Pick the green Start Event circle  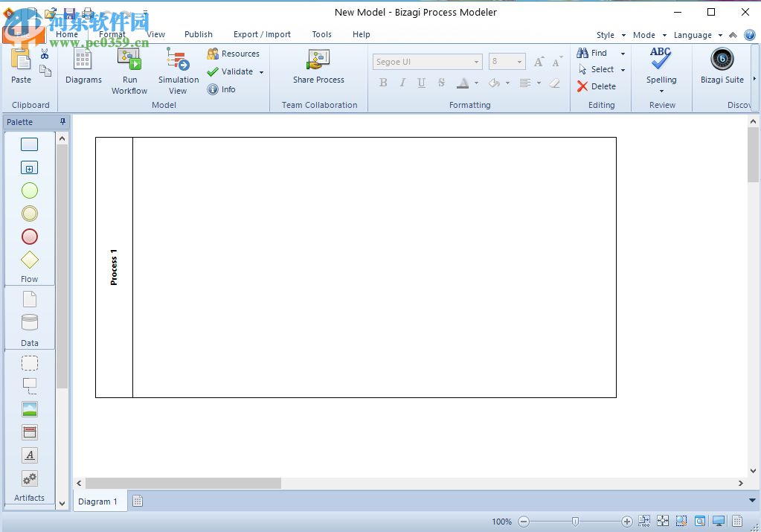29,190
